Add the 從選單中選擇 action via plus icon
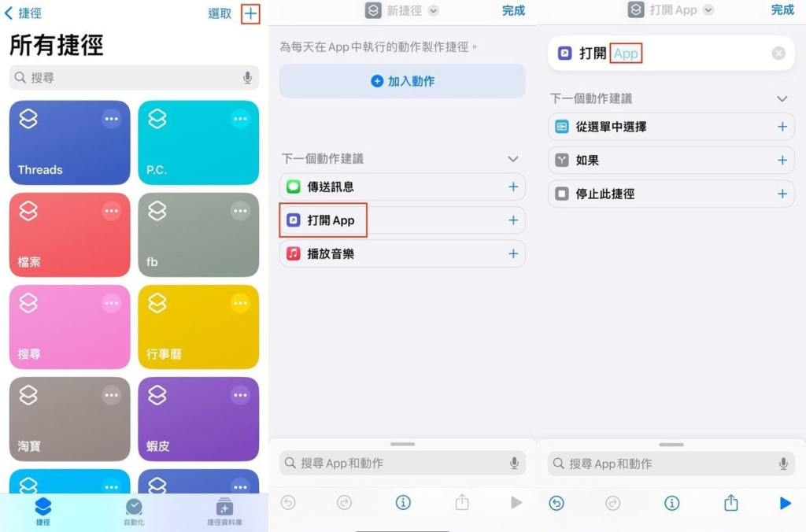 coord(782,127)
